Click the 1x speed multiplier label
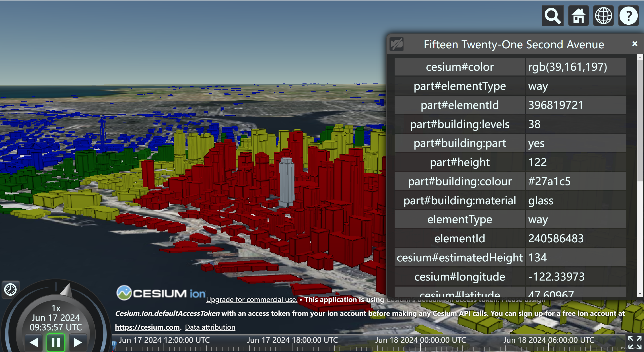Viewport: 644px width, 352px height. pyautogui.click(x=56, y=308)
